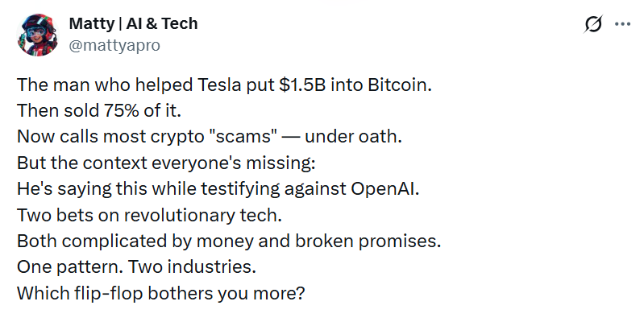Open the Grok explain-post icon
The height and width of the screenshot is (322, 644).
593,24
